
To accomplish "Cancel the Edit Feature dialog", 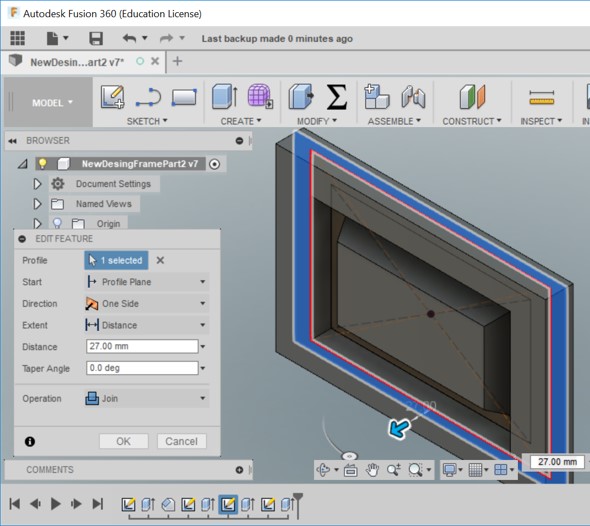I will [181, 441].
